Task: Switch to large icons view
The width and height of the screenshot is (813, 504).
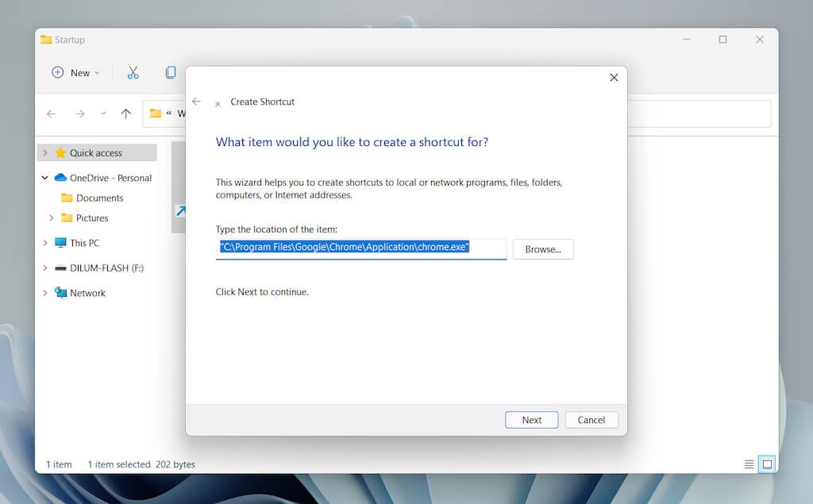Action: click(767, 464)
